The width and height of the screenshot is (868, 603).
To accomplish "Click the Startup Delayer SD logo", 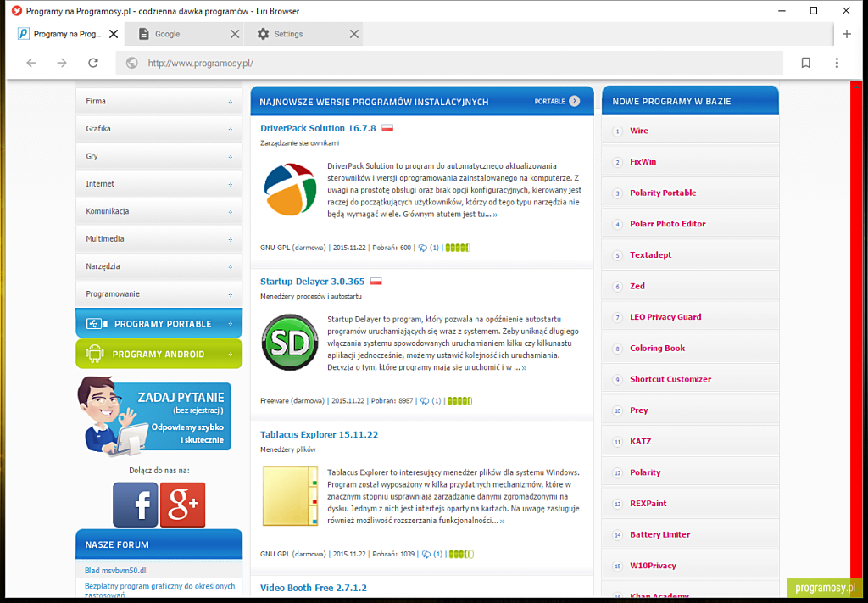I will (290, 342).
